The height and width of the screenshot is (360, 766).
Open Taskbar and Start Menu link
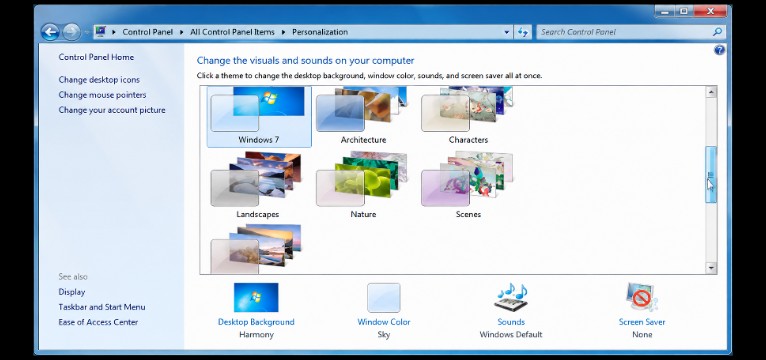pyautogui.click(x=102, y=307)
